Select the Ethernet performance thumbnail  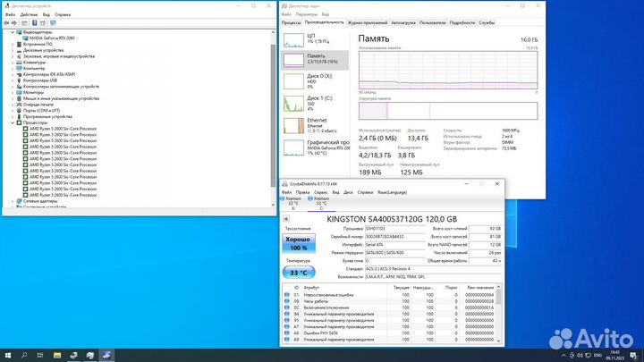[x=293, y=126]
